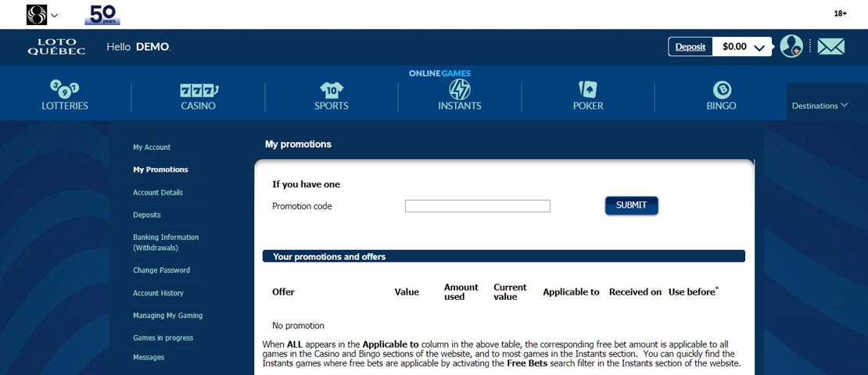The image size is (868, 375).
Task: Click the Use before column header
Action: (x=694, y=291)
